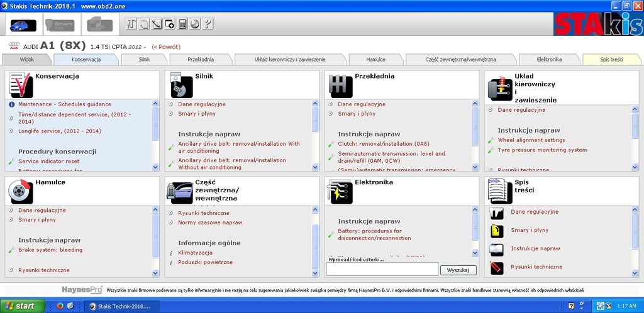Viewport: 644px width, 313px height.
Task: Click the Spis treści document panel icon
Action: tap(500, 191)
